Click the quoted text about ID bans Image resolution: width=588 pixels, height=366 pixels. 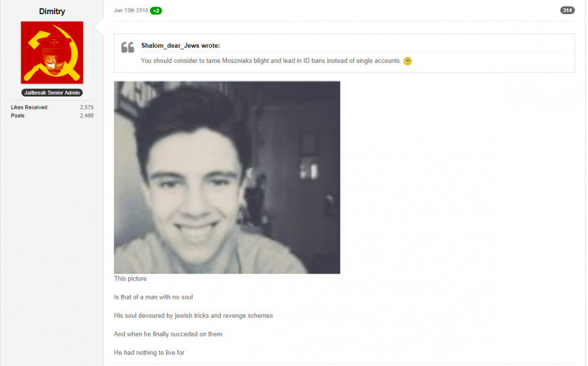(270, 61)
